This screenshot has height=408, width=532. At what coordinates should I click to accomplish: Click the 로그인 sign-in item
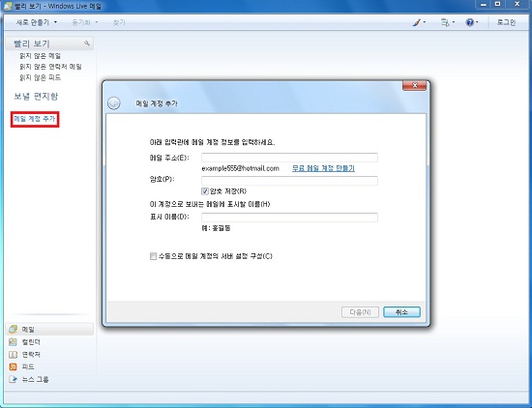(506, 23)
